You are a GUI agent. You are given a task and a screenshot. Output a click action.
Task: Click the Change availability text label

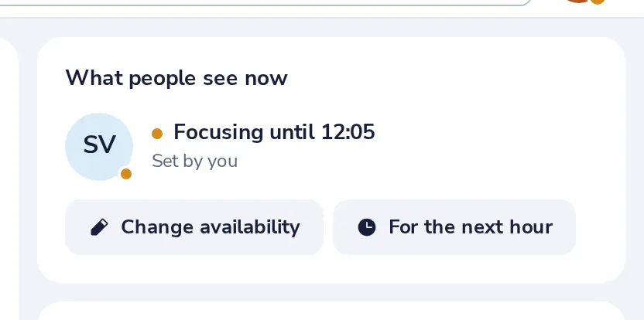pos(211,227)
